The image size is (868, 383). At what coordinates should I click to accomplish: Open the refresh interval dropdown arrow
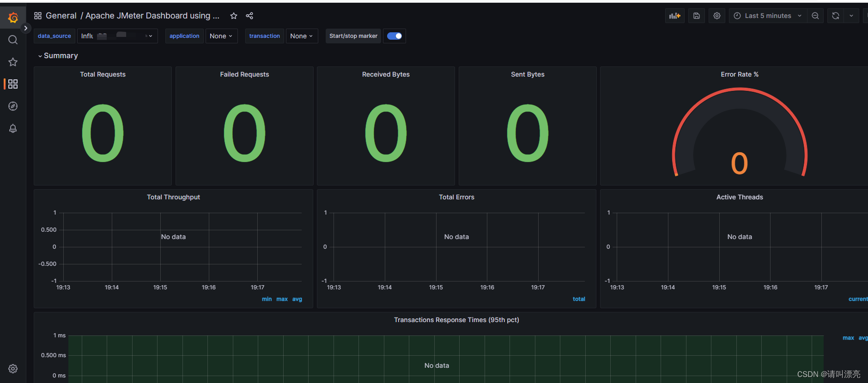coord(851,16)
